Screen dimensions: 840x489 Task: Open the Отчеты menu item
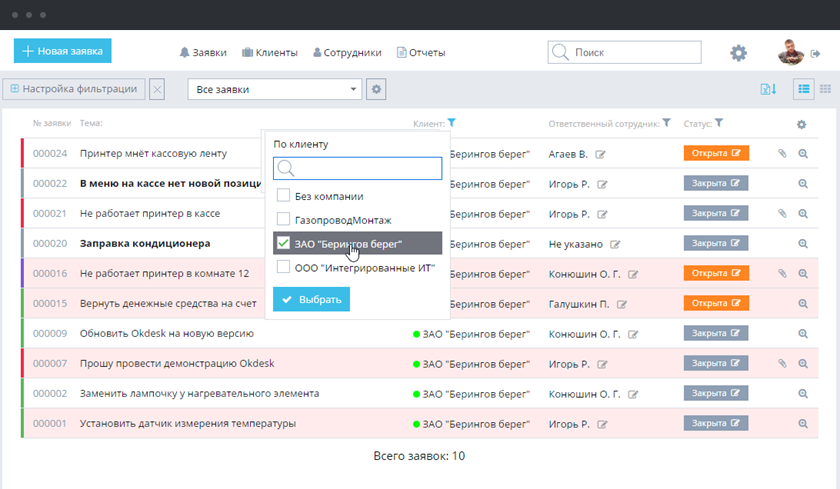click(x=421, y=53)
